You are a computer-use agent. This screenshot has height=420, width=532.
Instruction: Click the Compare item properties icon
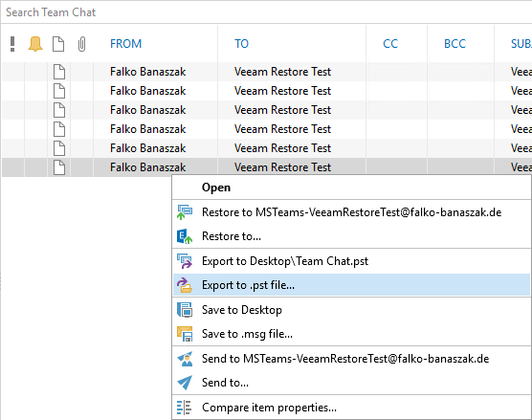[185, 408]
